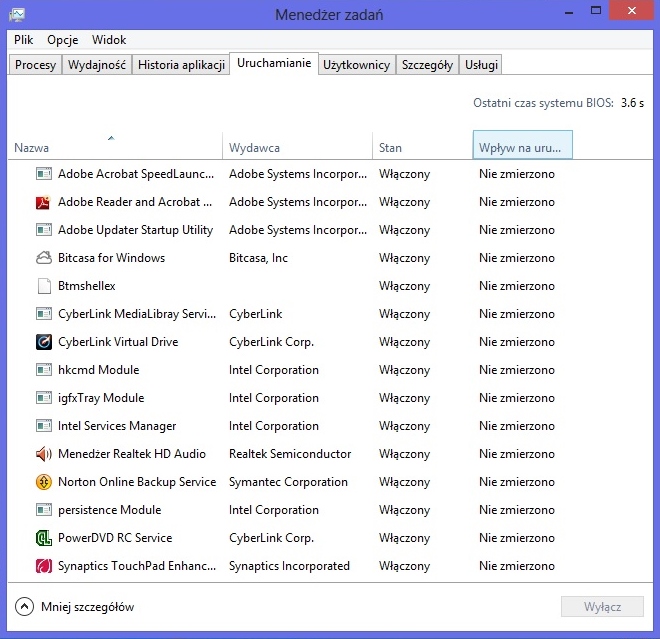The width and height of the screenshot is (660, 639).
Task: Sort by the Nazwa column header
Action: tap(115, 145)
